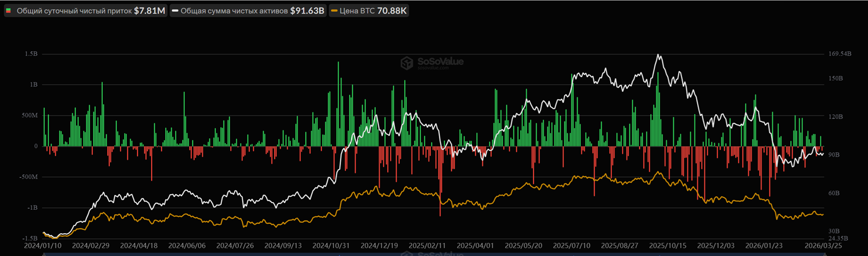Click the 60B right axis label
The image size is (868, 256).
[834, 193]
